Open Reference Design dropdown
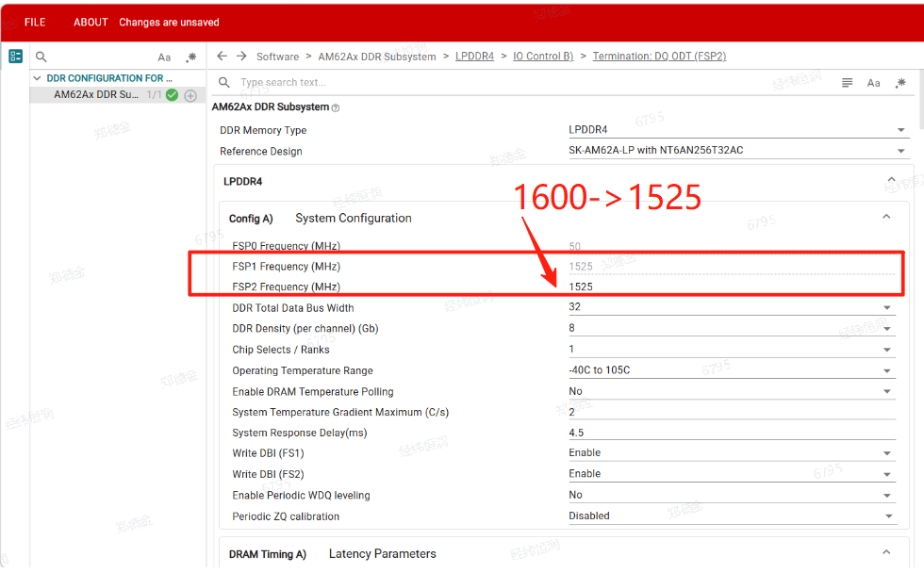Viewport: 924px width, 573px height. pos(737,150)
